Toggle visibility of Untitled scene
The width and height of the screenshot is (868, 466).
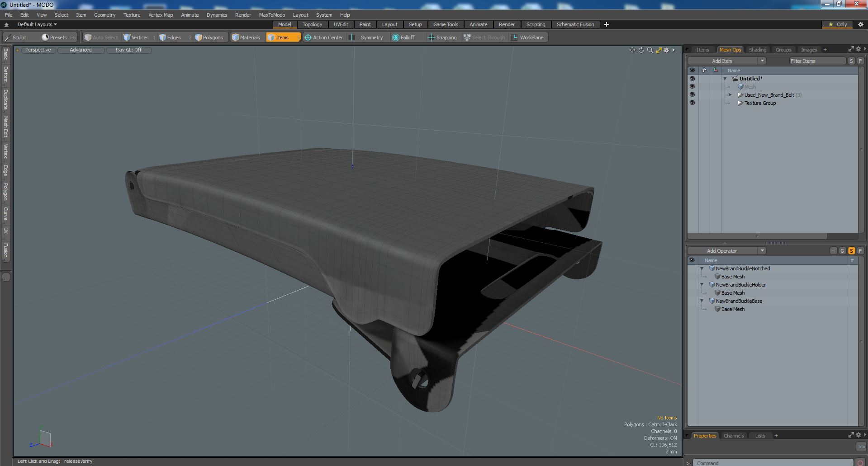692,79
